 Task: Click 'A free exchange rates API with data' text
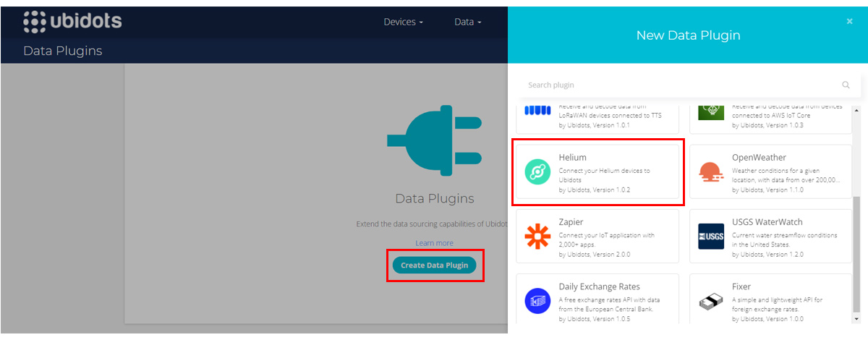[609, 299]
